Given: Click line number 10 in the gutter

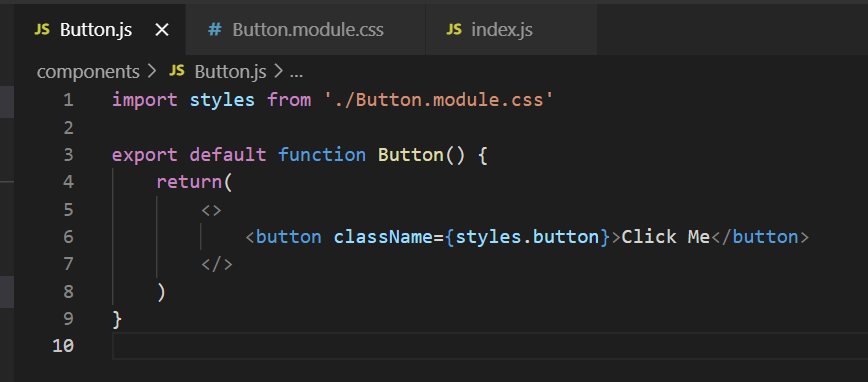Looking at the screenshot, I should tap(63, 346).
